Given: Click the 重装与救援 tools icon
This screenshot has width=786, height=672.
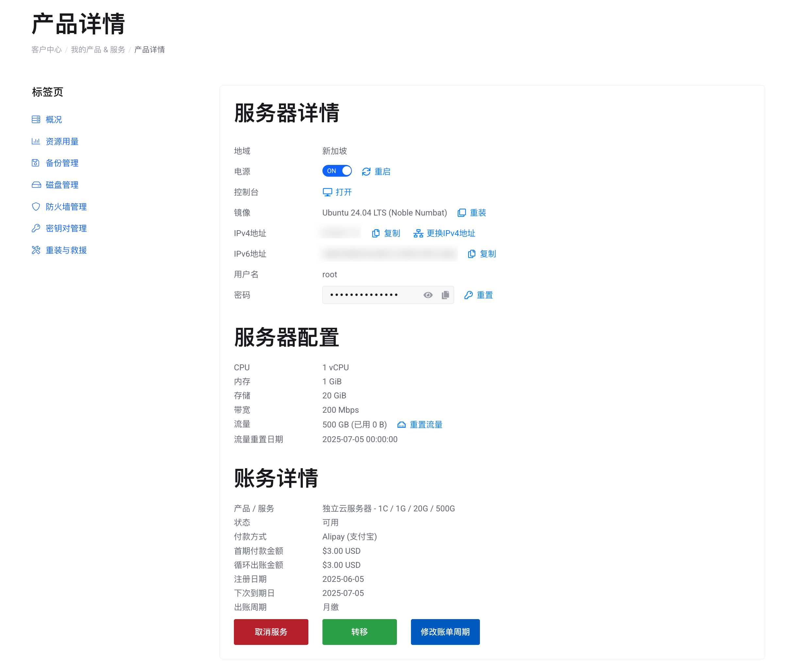Looking at the screenshot, I should point(36,250).
